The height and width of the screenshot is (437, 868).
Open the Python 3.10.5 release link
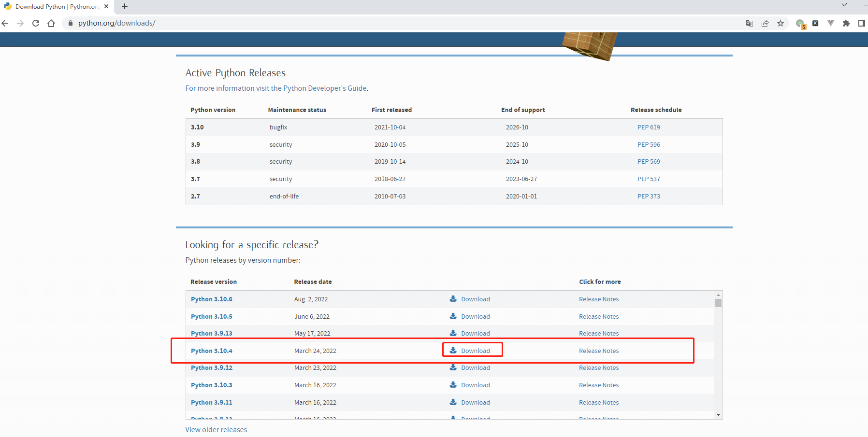click(x=212, y=317)
